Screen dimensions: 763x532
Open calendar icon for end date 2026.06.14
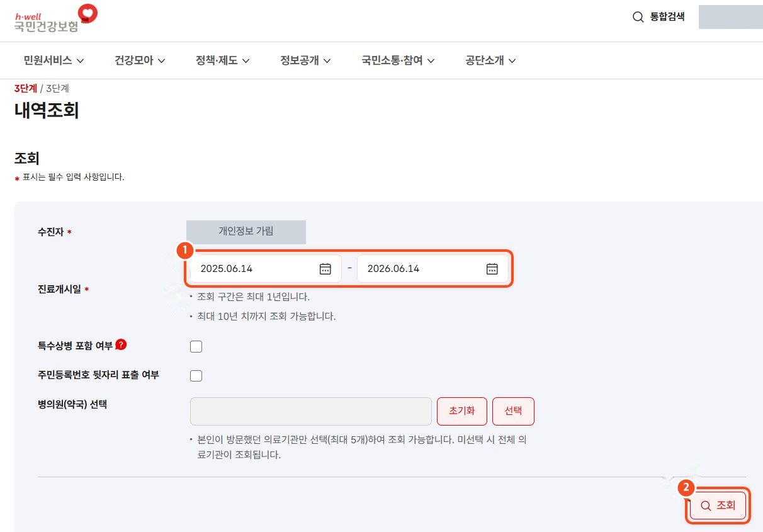click(x=492, y=269)
